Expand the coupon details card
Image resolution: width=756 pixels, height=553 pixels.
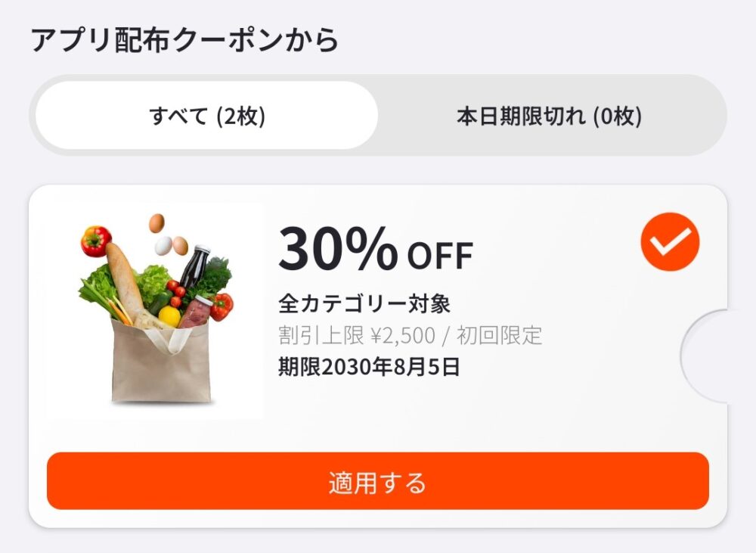click(x=378, y=318)
